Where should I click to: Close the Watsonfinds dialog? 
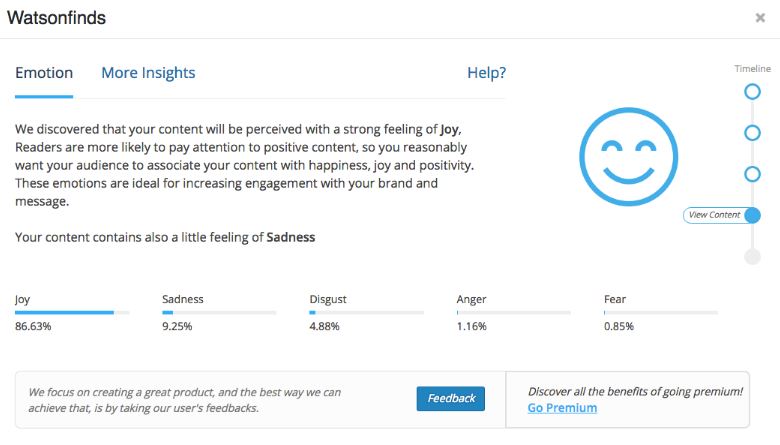tap(760, 18)
